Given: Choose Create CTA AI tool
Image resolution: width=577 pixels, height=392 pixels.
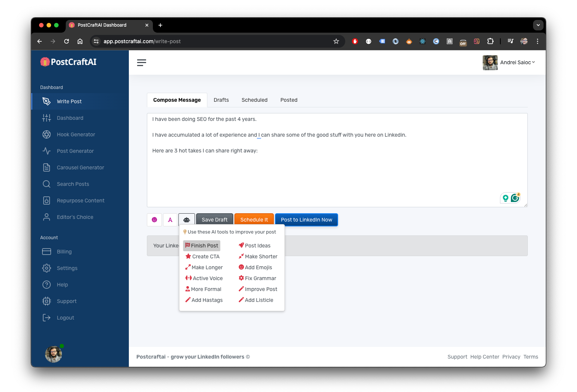Looking at the screenshot, I should [x=202, y=256].
